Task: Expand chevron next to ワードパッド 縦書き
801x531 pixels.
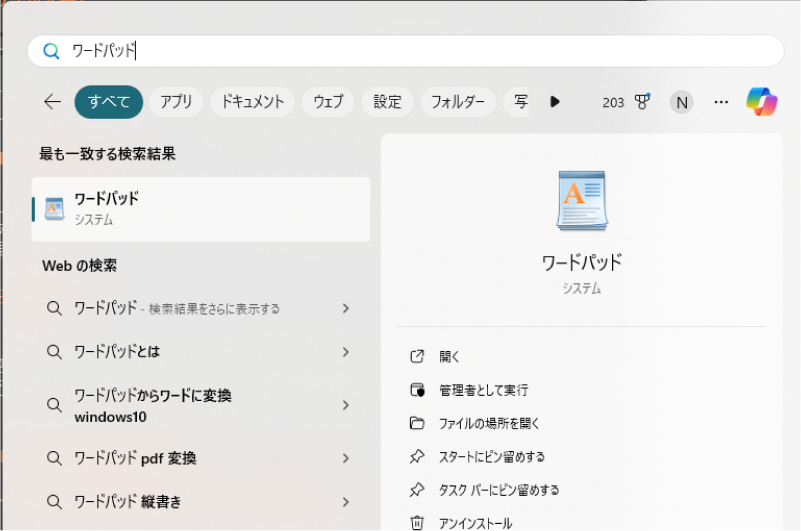Action: pyautogui.click(x=346, y=502)
